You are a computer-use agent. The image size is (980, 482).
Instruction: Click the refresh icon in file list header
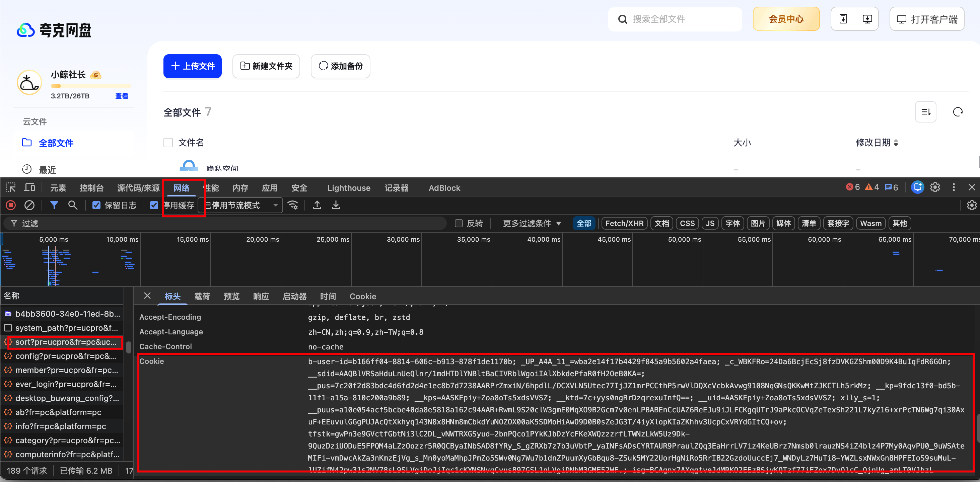958,112
